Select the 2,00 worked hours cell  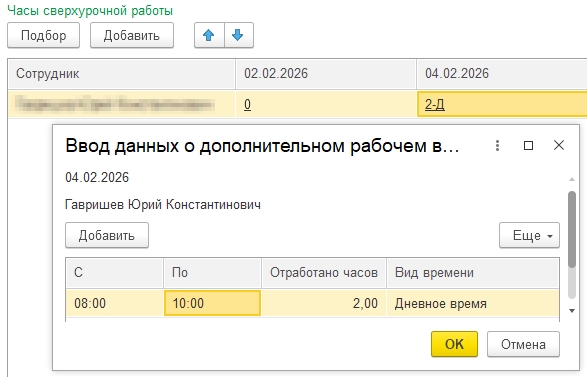(324, 303)
